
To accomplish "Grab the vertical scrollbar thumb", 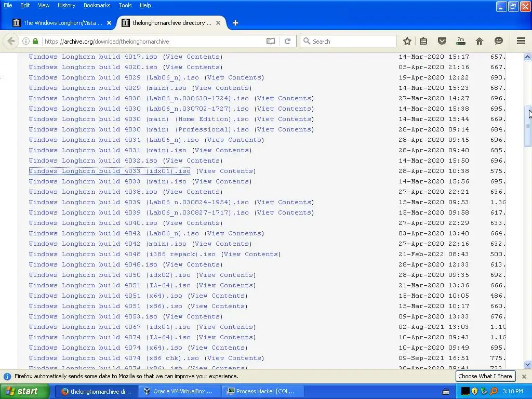I will coord(527,126).
